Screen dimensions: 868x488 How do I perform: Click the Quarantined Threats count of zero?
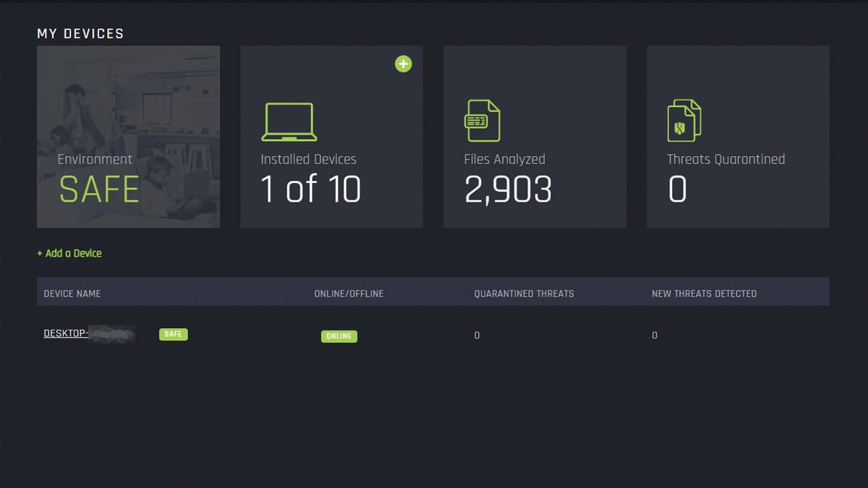pos(477,335)
